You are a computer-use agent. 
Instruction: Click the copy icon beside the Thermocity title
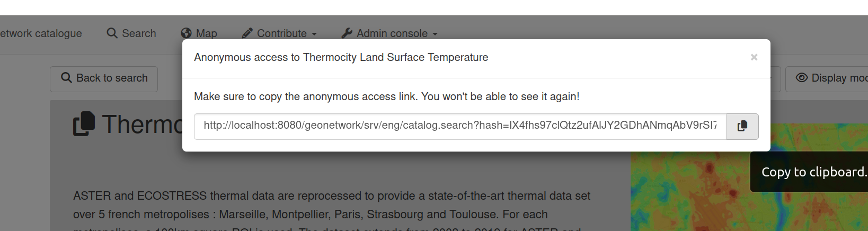[x=84, y=123]
